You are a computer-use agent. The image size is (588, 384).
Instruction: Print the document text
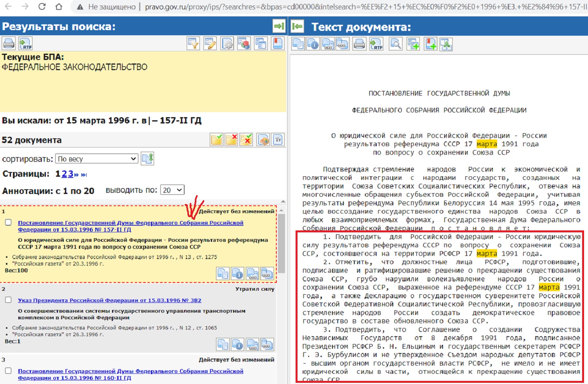(359, 44)
